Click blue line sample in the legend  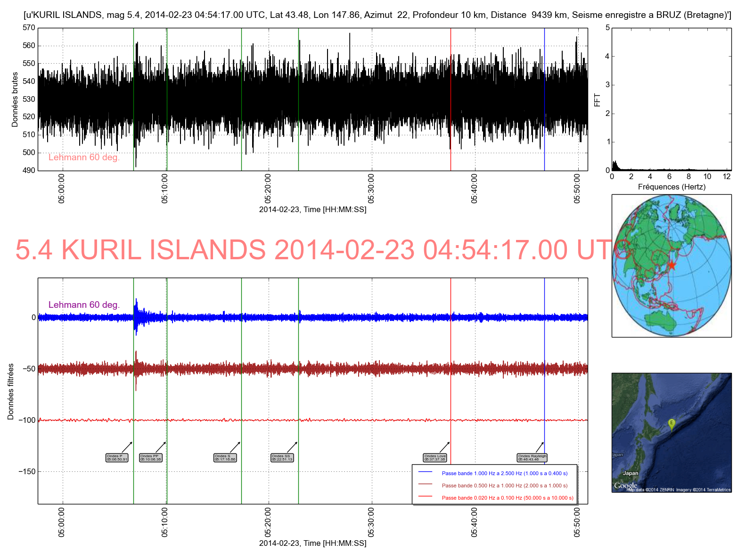pyautogui.click(x=425, y=472)
